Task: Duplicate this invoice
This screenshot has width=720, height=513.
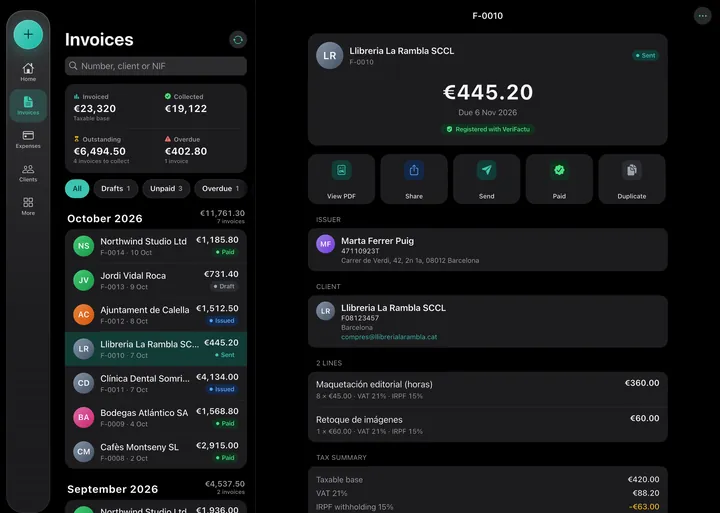Action: 631,179
